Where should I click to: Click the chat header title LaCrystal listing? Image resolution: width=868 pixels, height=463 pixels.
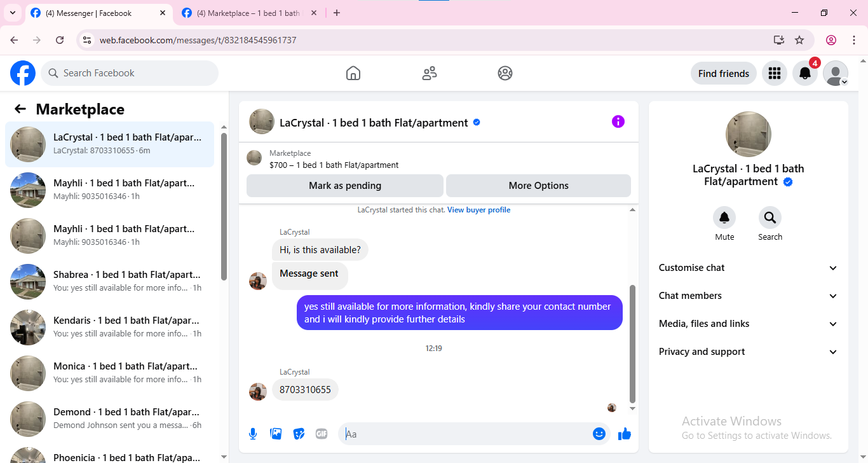point(374,123)
